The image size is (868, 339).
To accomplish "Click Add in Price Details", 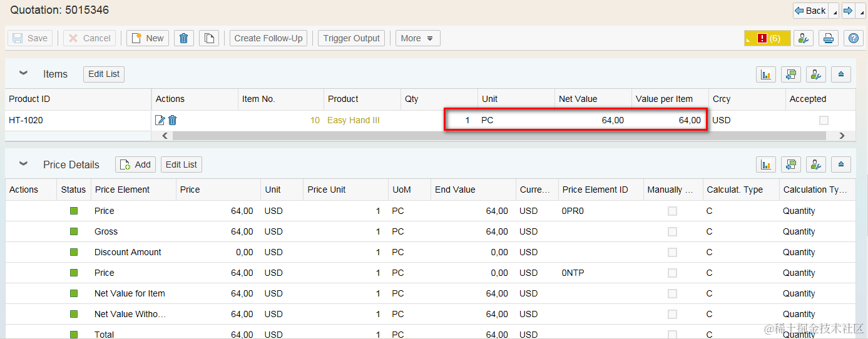I will (x=135, y=164).
